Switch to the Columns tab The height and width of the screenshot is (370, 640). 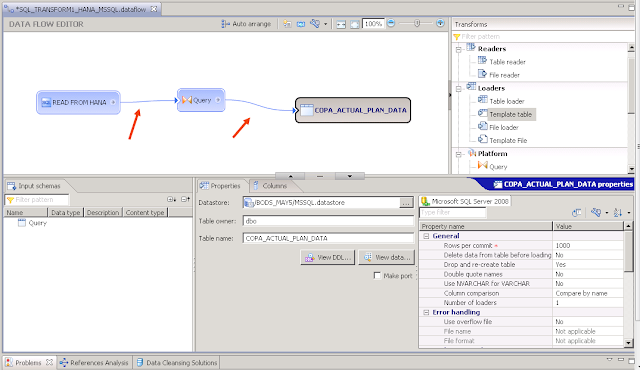(x=271, y=186)
